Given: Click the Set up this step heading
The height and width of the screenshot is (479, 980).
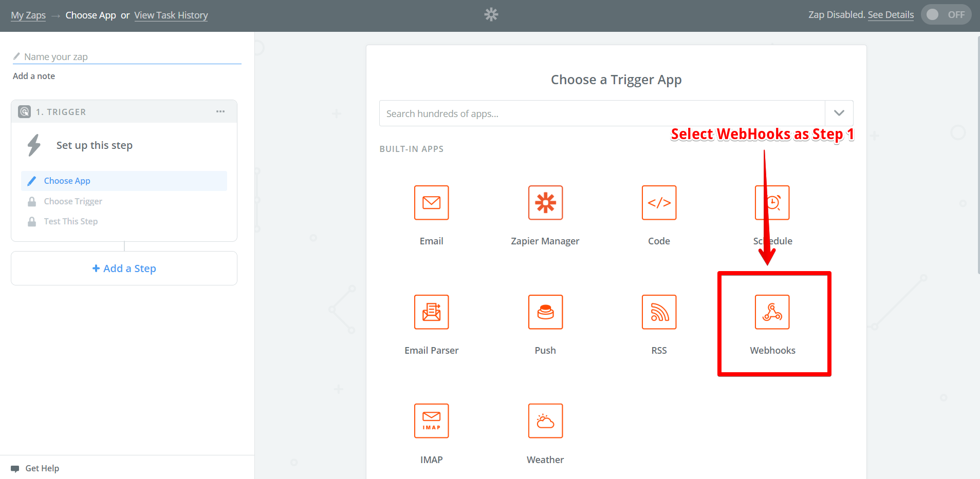Looking at the screenshot, I should [x=95, y=145].
